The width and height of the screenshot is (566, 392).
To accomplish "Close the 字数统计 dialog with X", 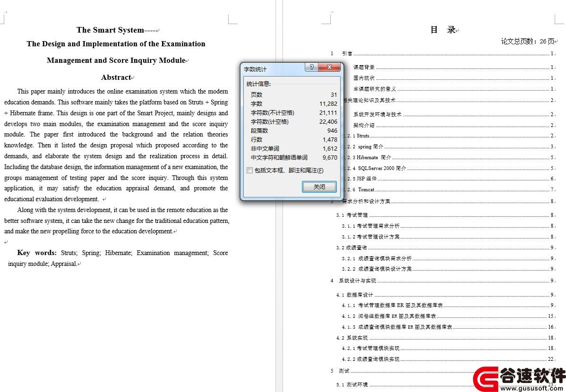I will 329,67.
